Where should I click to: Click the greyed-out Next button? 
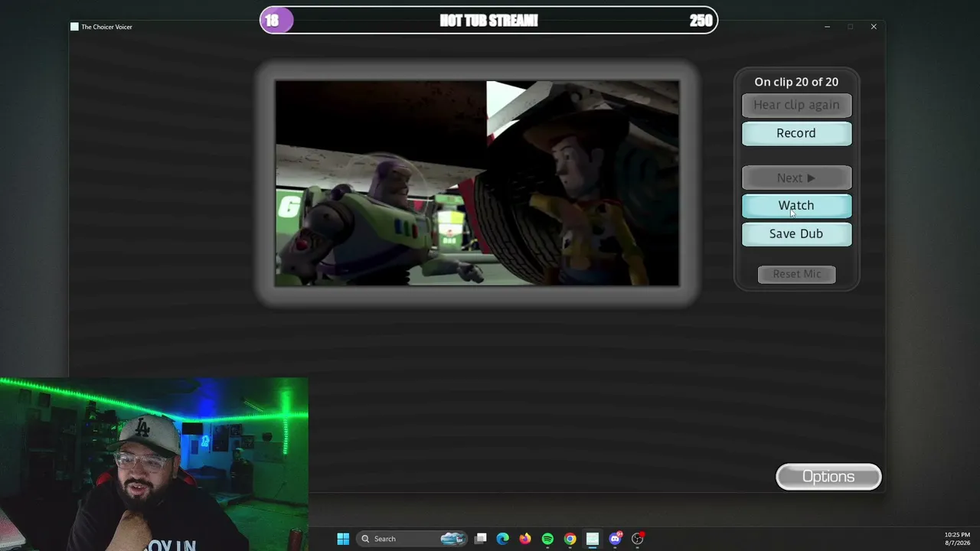(x=796, y=178)
